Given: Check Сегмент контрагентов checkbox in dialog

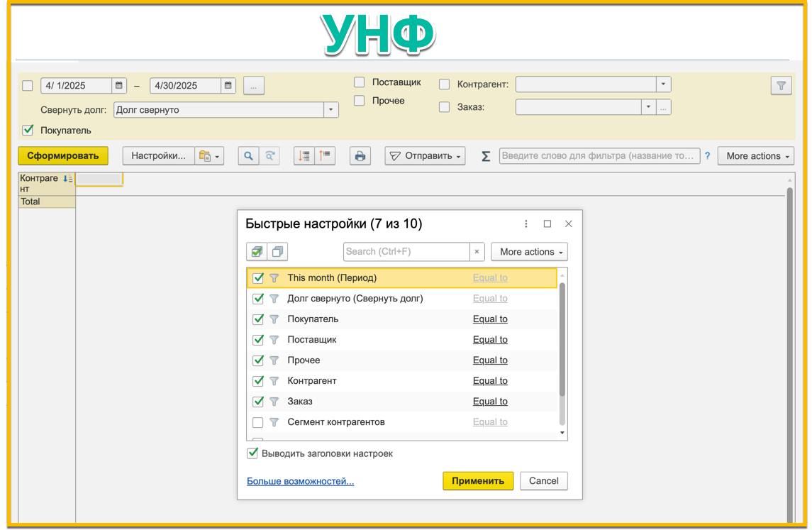Looking at the screenshot, I should coord(257,422).
